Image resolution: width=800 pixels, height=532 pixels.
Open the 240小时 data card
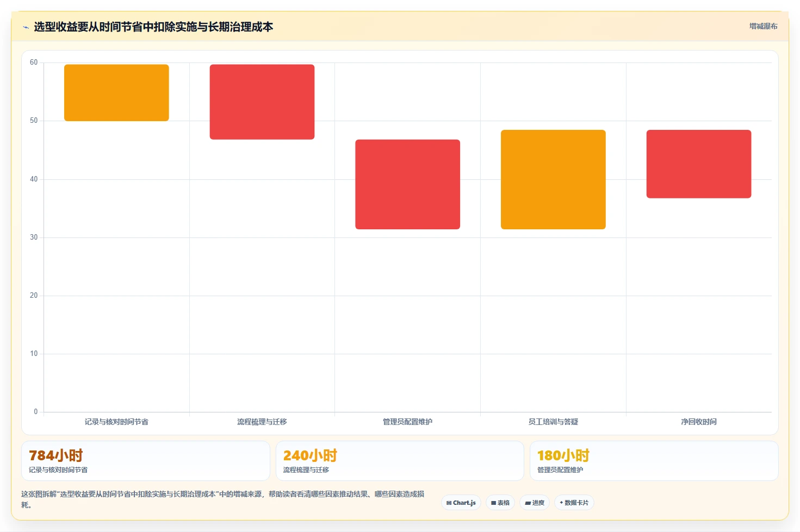tap(400, 461)
